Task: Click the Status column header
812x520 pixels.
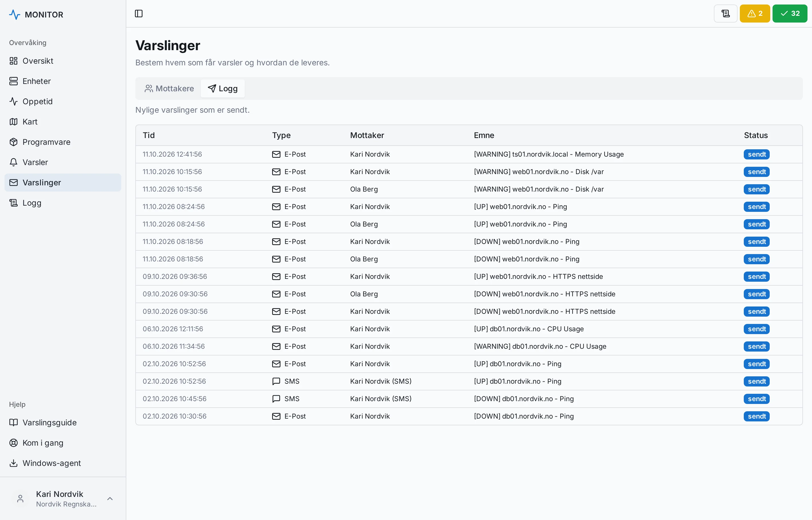Action: click(x=756, y=135)
